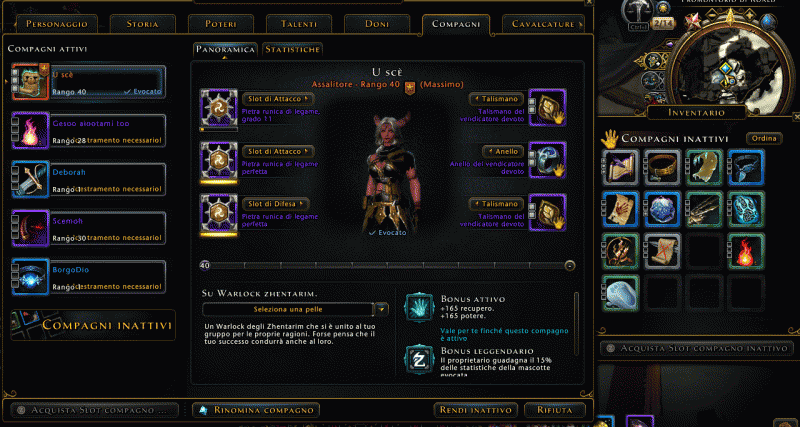Switch to the Poteri tab
800x427 pixels.
(220, 24)
